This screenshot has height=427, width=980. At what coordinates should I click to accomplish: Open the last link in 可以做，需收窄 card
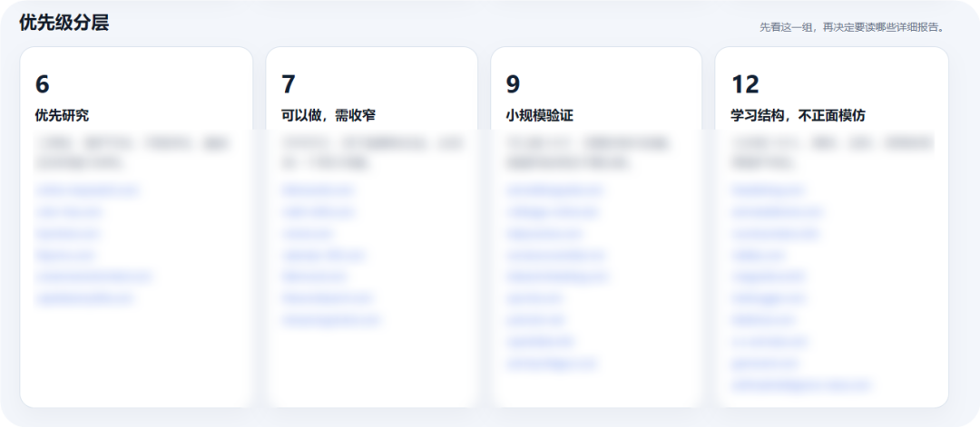(330, 320)
